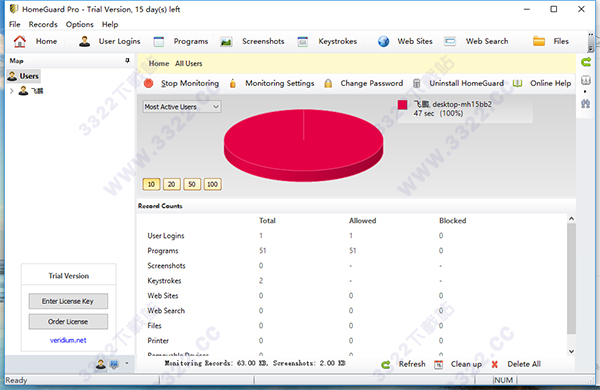
Task: Click the user icon below Map panel
Action: [101, 364]
